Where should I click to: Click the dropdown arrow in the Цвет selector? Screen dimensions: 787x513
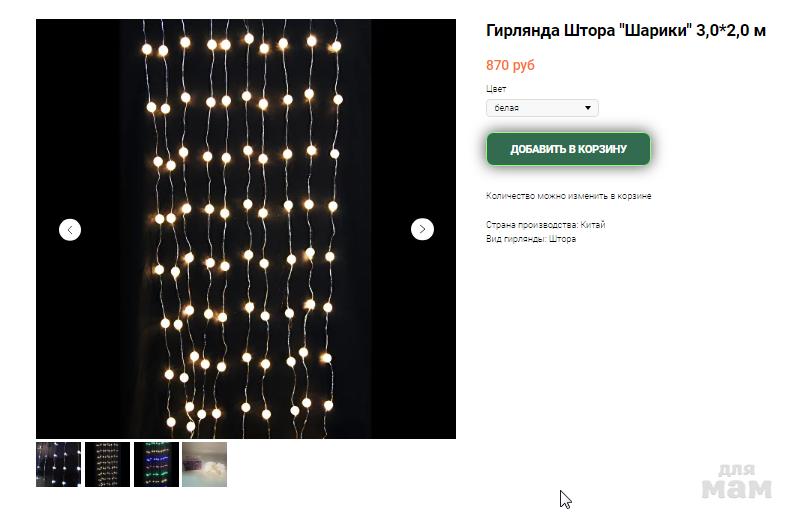tap(588, 108)
